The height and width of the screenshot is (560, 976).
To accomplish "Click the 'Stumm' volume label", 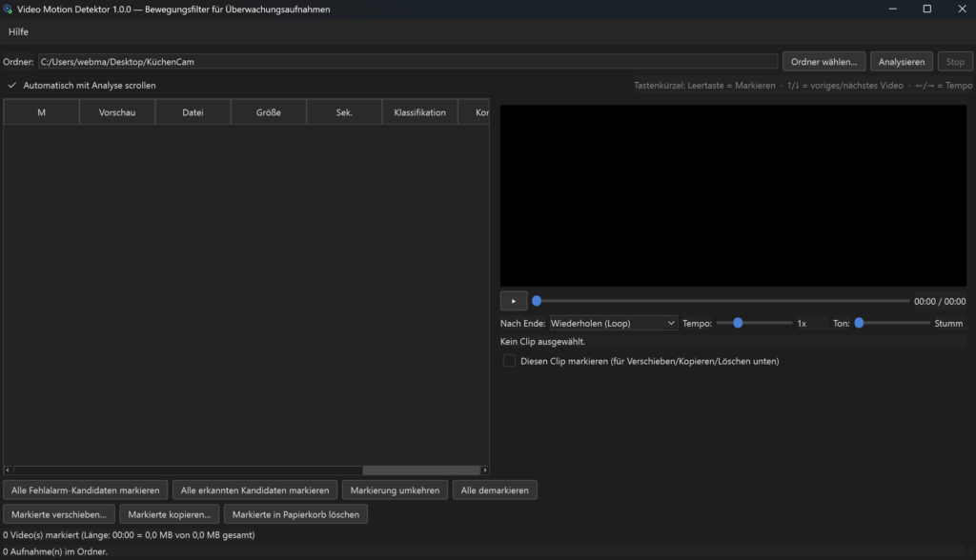I will [x=948, y=324].
